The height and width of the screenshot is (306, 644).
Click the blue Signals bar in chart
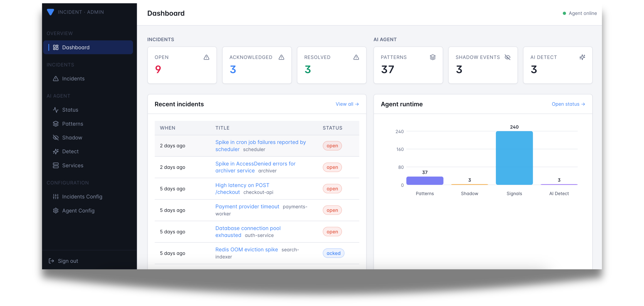coord(514,158)
